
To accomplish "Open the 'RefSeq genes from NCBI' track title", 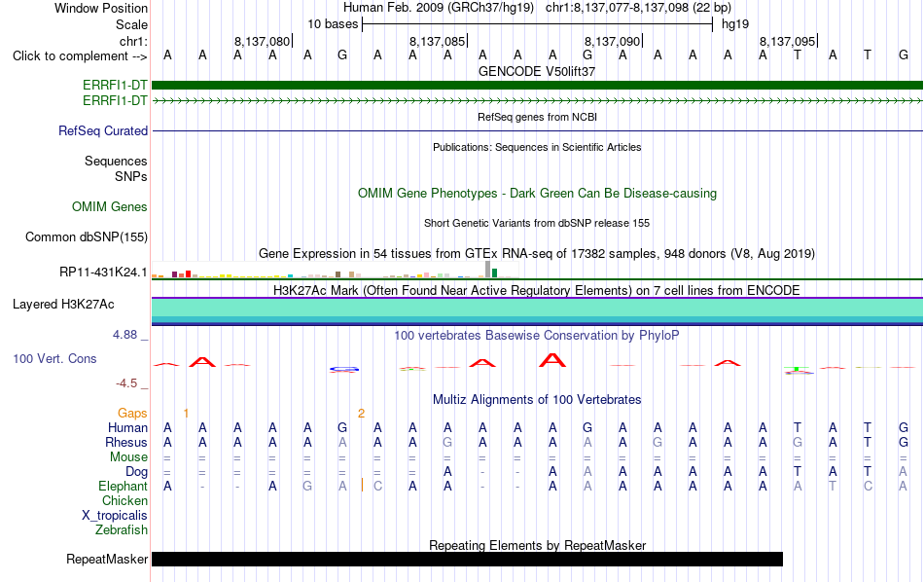I will pos(537,117).
